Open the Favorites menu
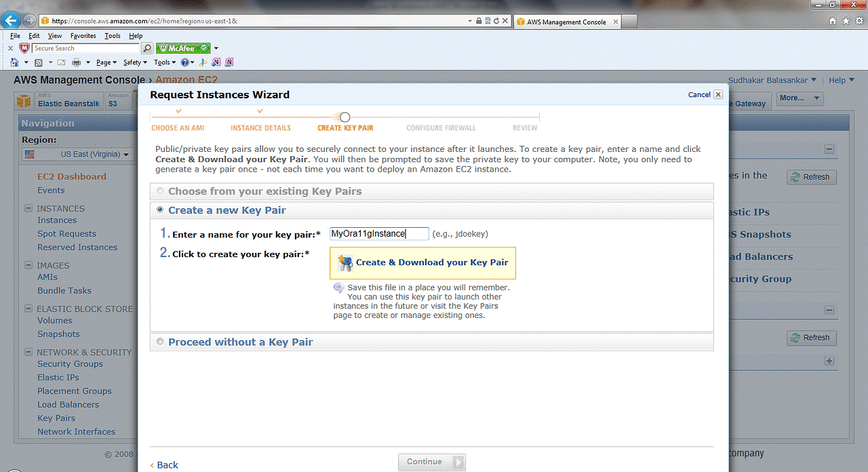The height and width of the screenshot is (472, 868). point(83,36)
